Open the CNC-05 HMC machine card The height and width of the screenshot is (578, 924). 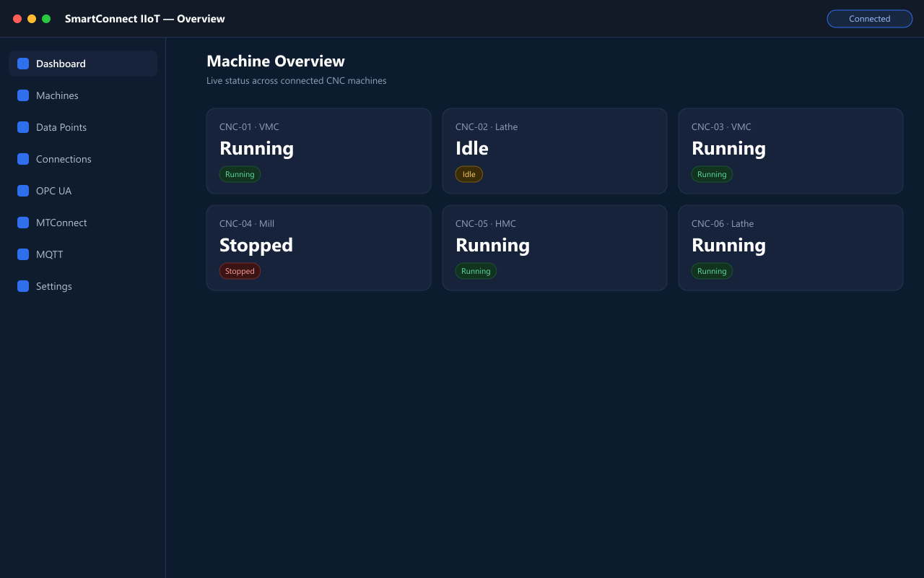pyautogui.click(x=554, y=248)
